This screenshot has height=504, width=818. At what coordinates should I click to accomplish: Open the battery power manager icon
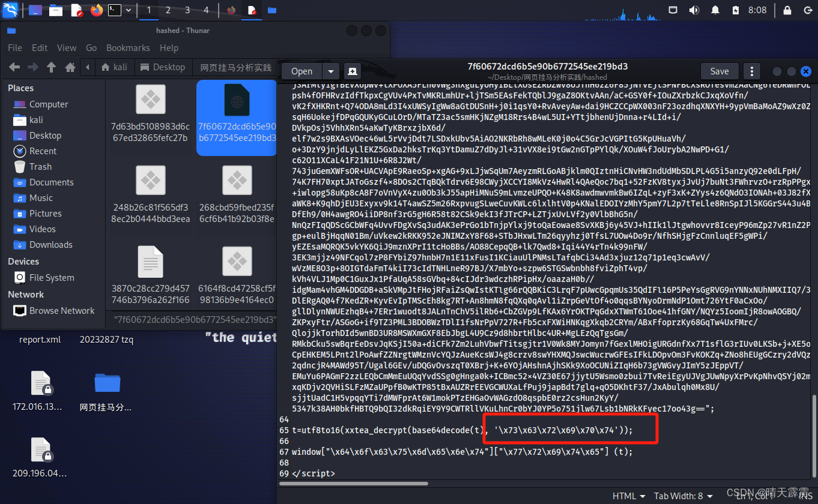pos(736,10)
